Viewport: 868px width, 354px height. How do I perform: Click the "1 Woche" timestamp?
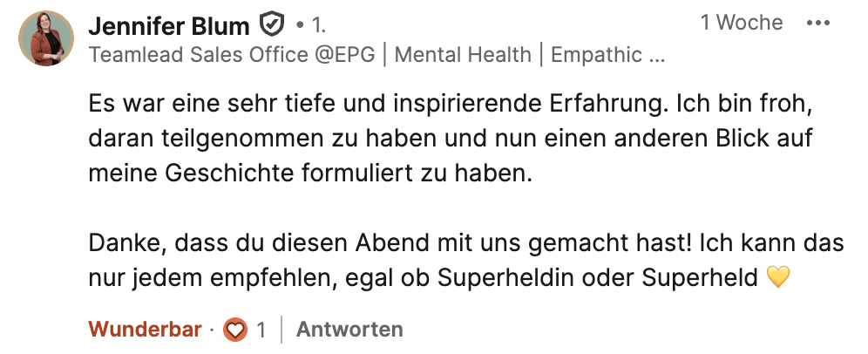[741, 24]
